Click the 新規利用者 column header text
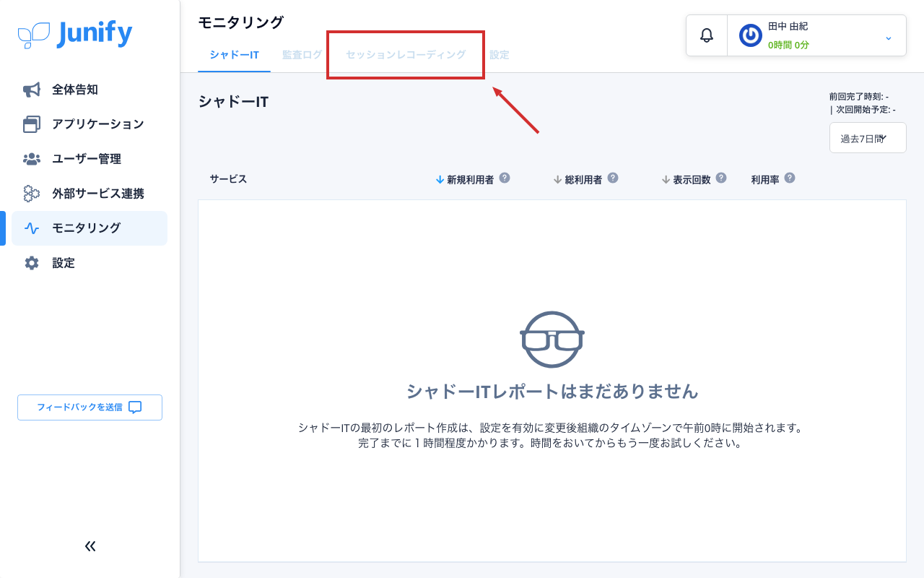This screenshot has width=924, height=578. (x=470, y=179)
